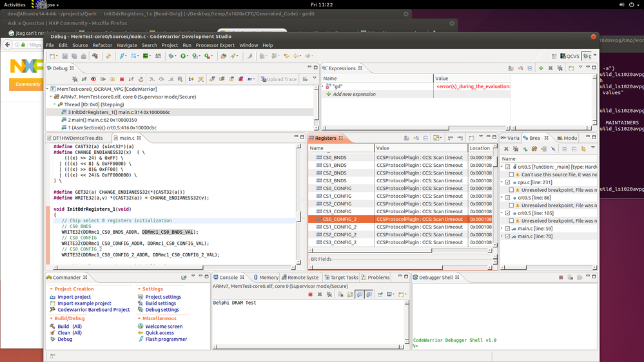This screenshot has width=644, height=362.
Task: Switch to the Memory tab
Action: point(266,278)
